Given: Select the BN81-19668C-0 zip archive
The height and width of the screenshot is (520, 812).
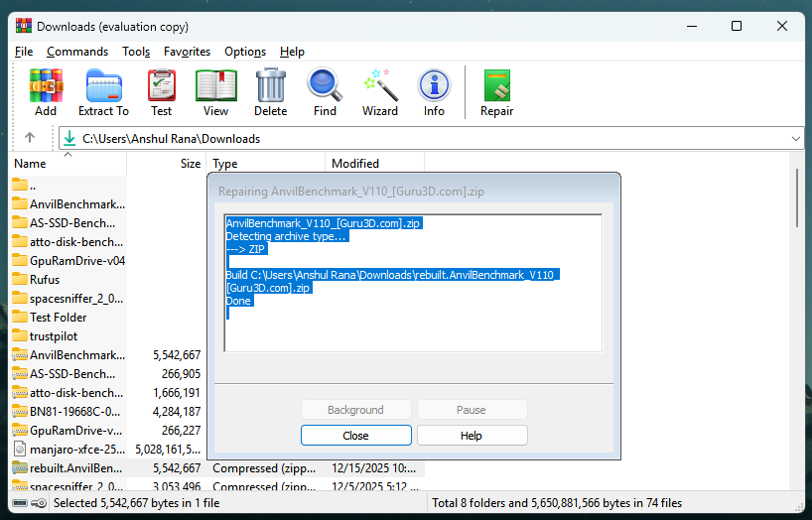Looking at the screenshot, I should (68, 411).
